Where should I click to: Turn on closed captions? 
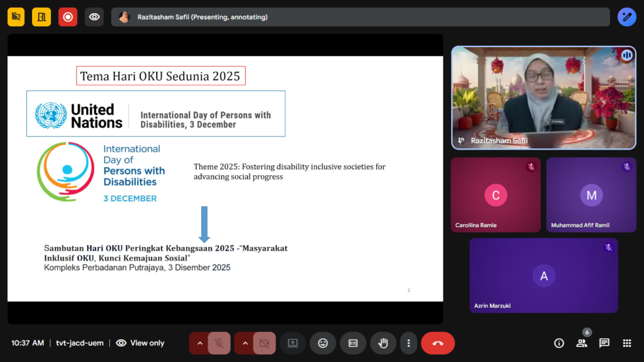353,343
